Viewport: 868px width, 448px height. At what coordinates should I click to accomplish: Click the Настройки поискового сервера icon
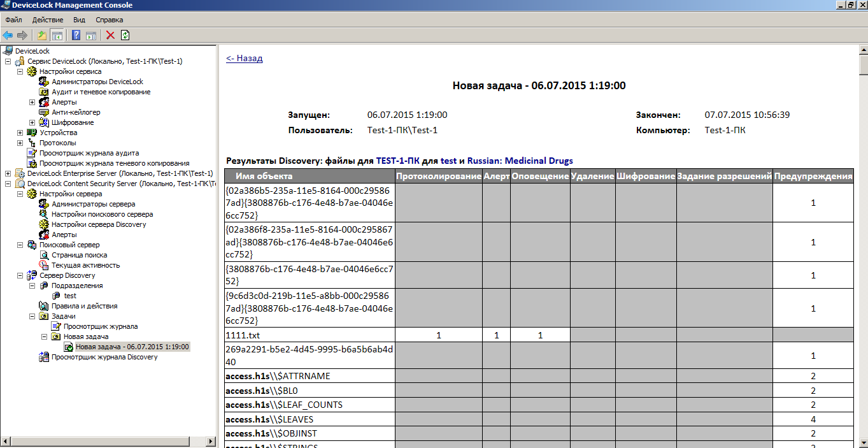(44, 214)
